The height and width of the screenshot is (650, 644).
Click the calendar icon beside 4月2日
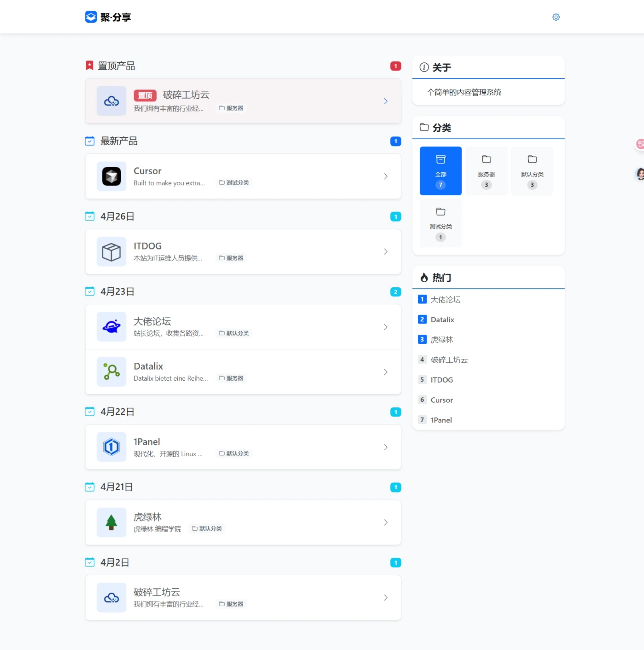click(x=90, y=562)
